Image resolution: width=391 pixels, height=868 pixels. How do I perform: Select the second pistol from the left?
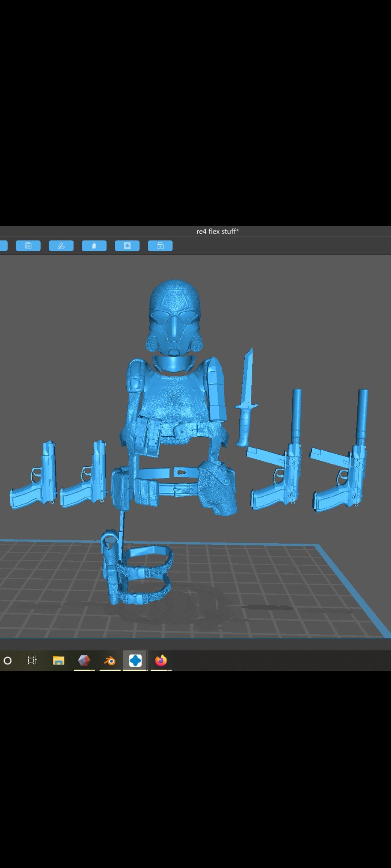84,475
